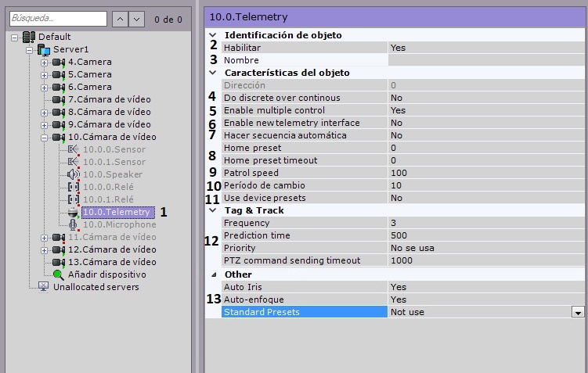This screenshot has width=588, height=373.
Task: Click the 12.Cámara de vídeo icon
Action: [x=59, y=249]
